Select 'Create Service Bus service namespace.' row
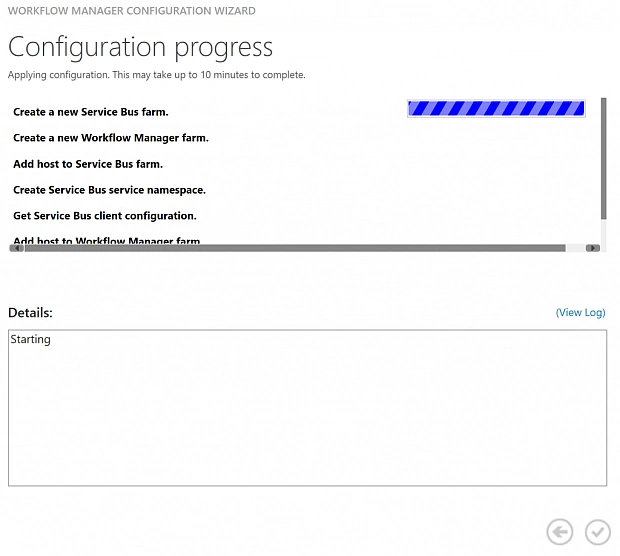The width and height of the screenshot is (620, 556). pyautogui.click(x=109, y=190)
